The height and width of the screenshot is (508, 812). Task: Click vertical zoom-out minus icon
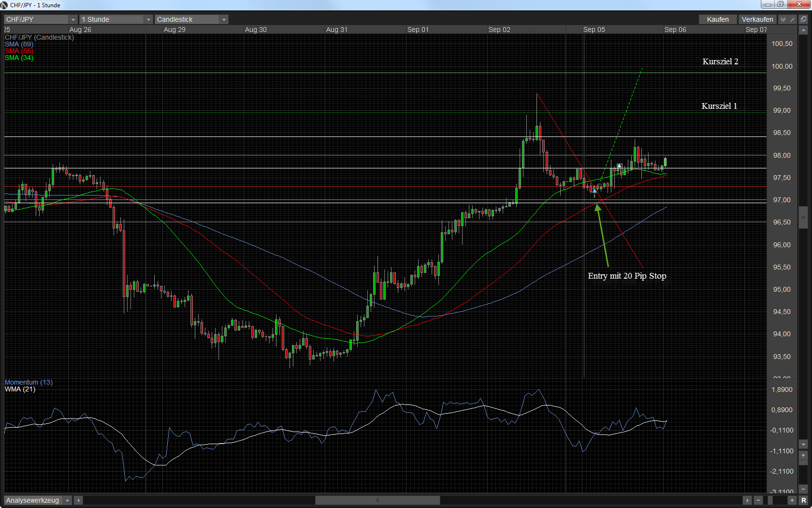click(803, 490)
